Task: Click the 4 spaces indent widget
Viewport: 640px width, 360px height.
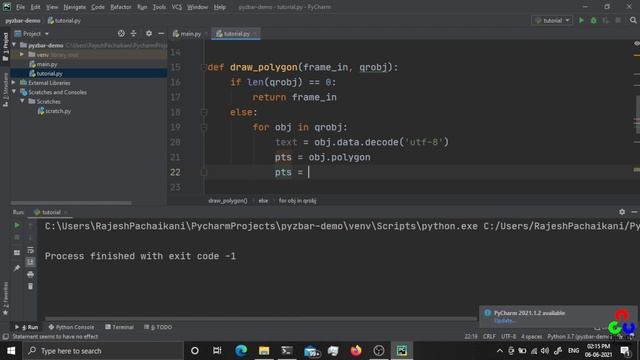Action: tap(531, 337)
